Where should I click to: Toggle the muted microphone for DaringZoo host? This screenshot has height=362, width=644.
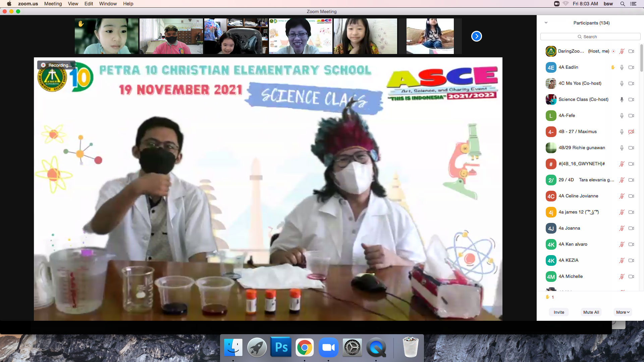coord(622,51)
